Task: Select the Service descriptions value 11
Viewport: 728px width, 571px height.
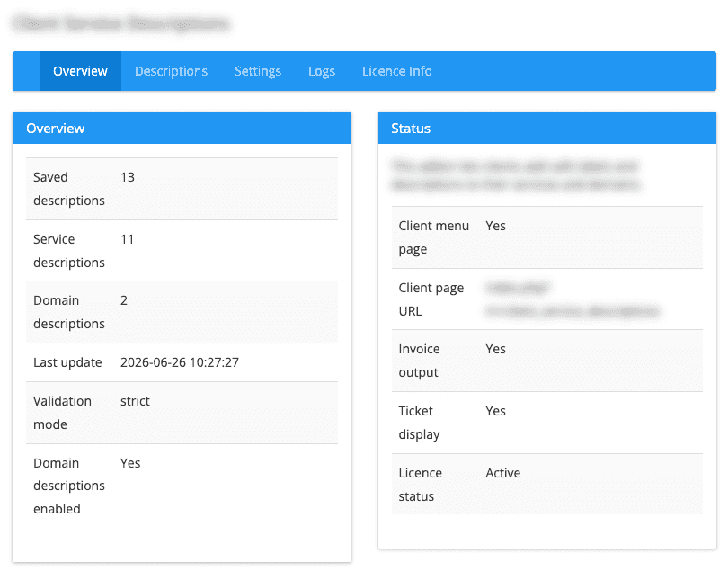Action: coord(128,239)
